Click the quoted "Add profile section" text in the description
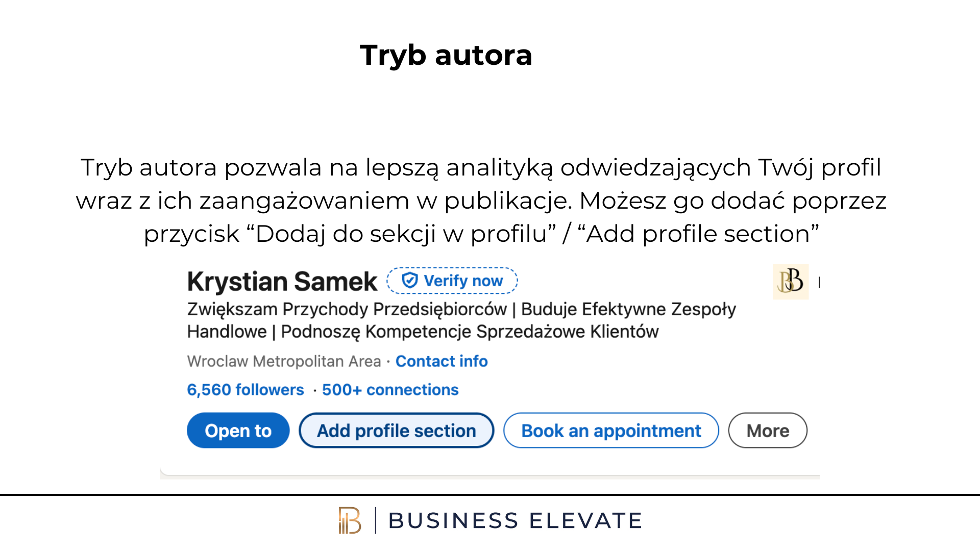This screenshot has height=551, width=980. (698, 234)
